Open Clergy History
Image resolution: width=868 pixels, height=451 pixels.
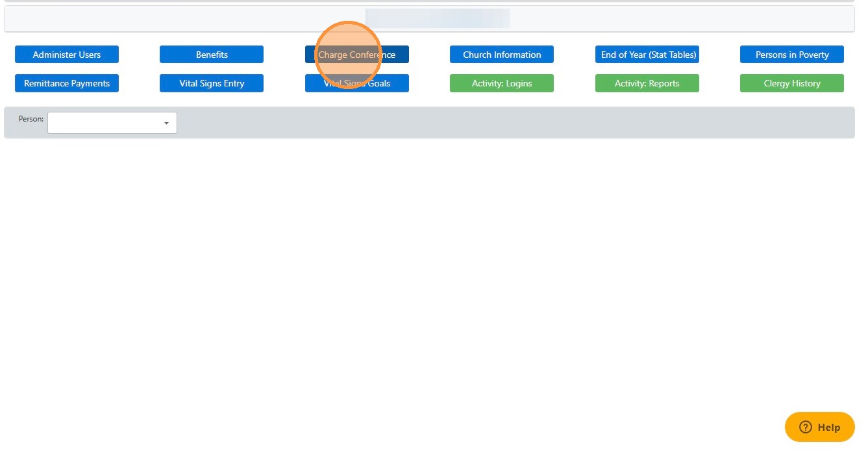[x=792, y=83]
